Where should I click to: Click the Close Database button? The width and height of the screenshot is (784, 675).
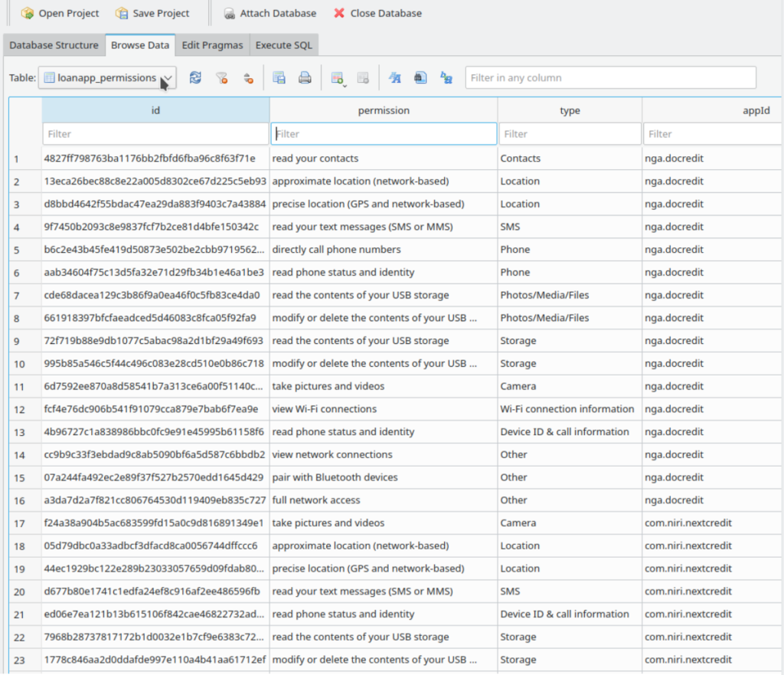378,14
